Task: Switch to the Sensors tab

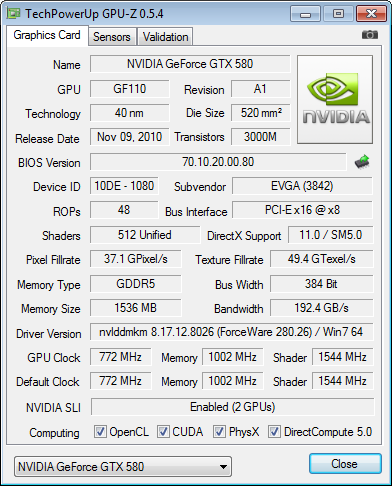Action: (x=112, y=37)
